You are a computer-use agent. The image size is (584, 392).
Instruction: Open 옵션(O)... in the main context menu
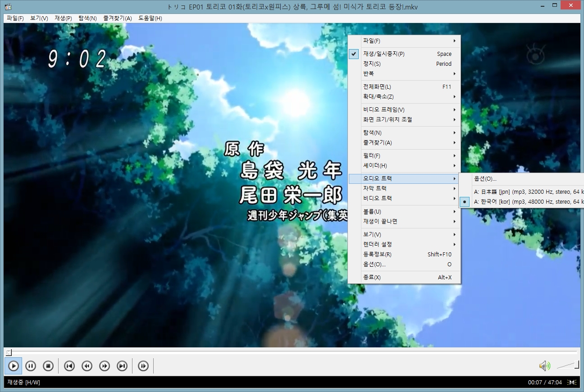pos(404,264)
